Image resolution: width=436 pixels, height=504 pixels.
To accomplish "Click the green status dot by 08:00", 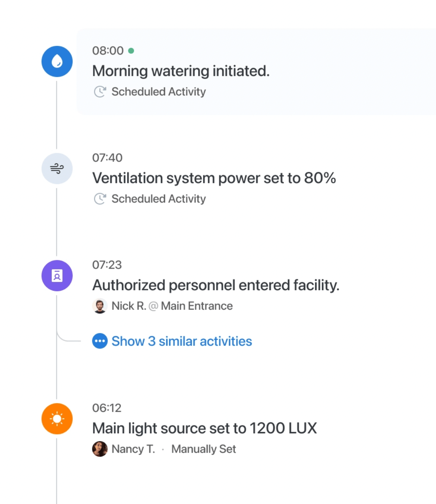I will [x=131, y=51].
